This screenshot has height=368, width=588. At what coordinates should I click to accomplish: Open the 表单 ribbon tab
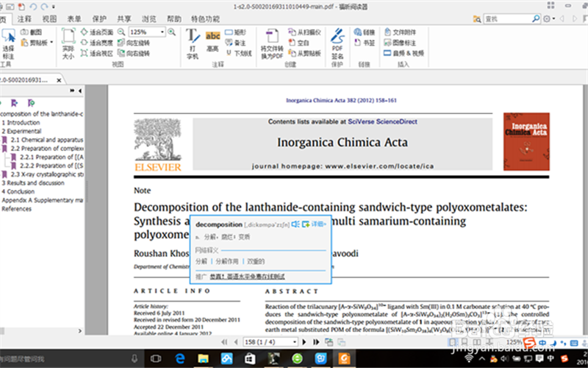74,19
